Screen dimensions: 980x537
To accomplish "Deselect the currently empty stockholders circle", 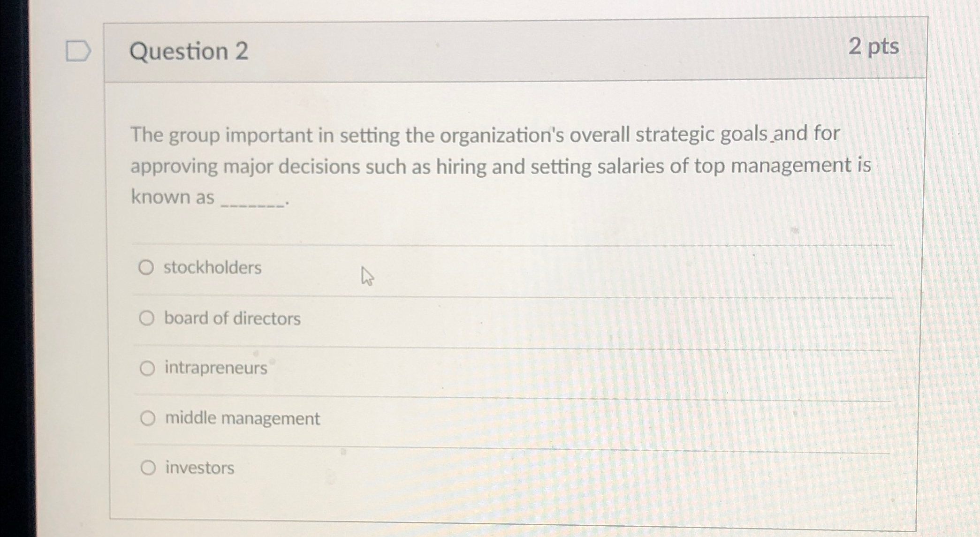I will pyautogui.click(x=148, y=267).
